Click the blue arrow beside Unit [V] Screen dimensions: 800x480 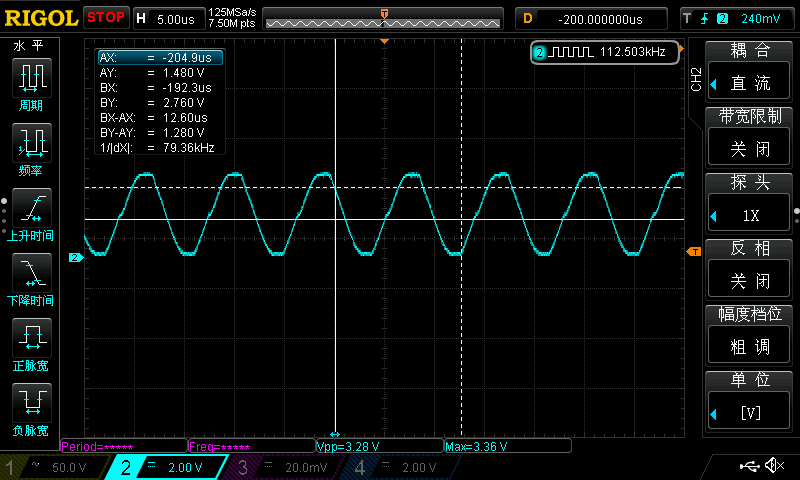coord(713,414)
